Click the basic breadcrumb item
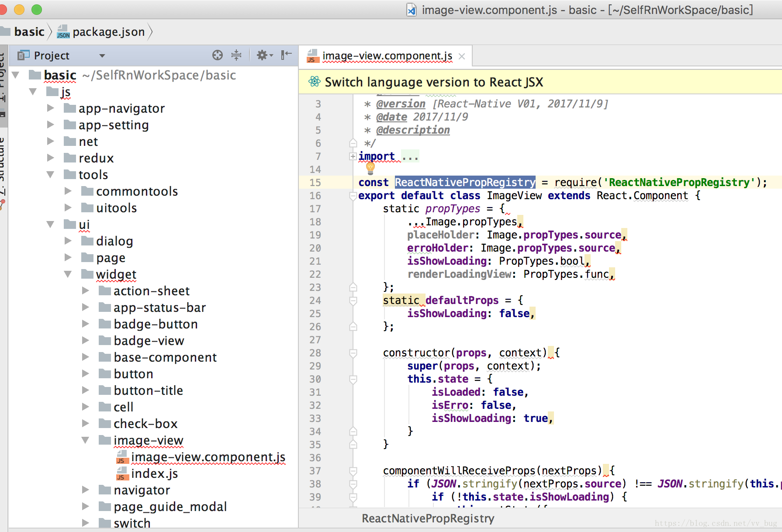 click(x=29, y=32)
